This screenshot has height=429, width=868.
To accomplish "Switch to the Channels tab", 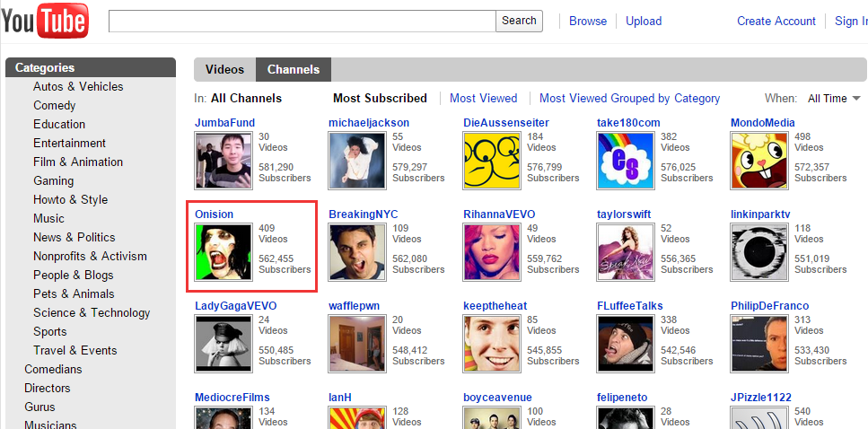I will pos(294,70).
